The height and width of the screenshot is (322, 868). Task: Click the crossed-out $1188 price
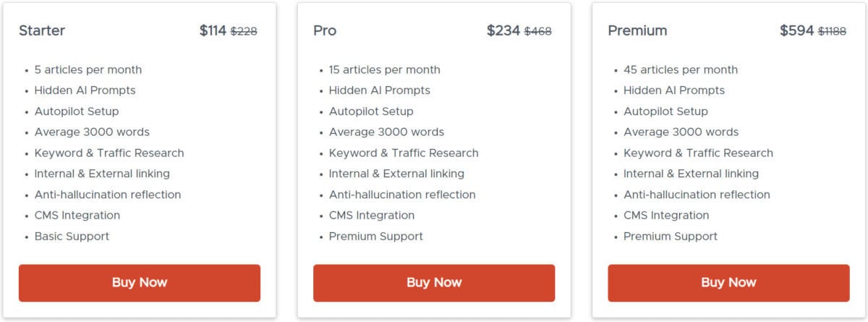pyautogui.click(x=832, y=31)
